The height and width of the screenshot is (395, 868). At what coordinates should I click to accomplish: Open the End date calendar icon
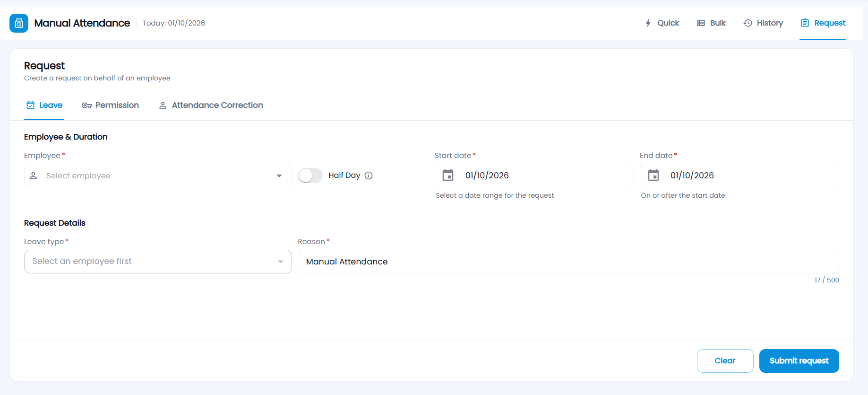(x=653, y=176)
